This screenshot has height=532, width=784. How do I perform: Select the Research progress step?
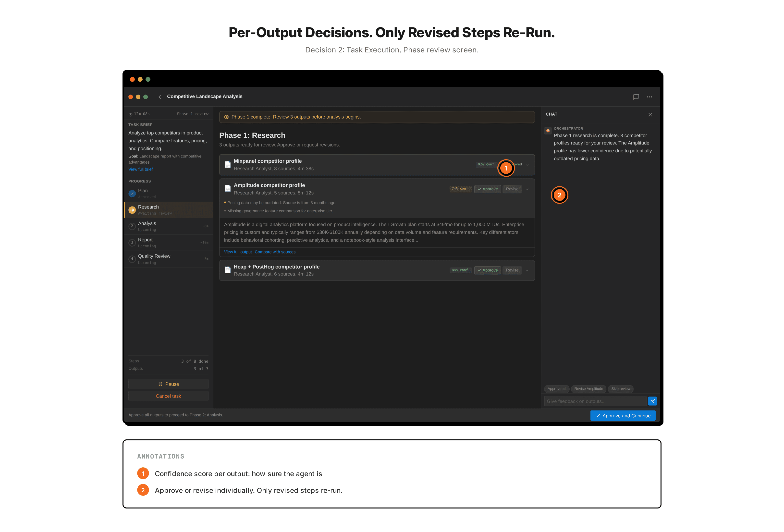(168, 210)
